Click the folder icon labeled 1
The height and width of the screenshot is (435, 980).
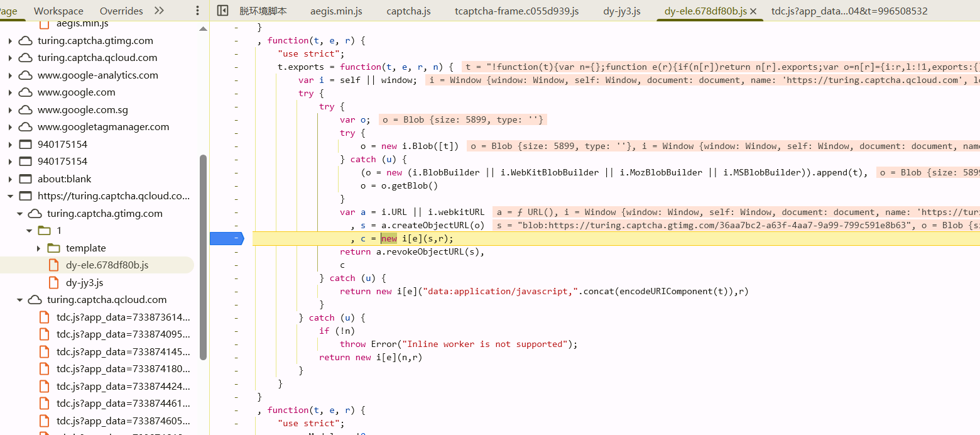(x=44, y=231)
